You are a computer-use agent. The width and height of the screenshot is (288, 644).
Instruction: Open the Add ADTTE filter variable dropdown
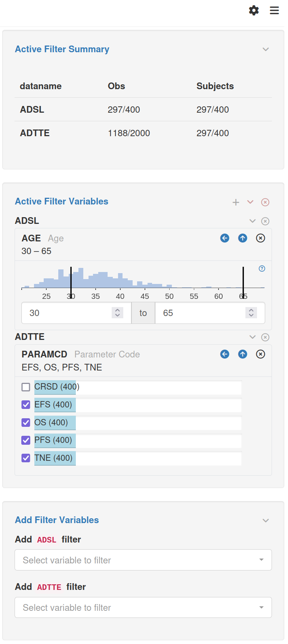[x=143, y=607]
